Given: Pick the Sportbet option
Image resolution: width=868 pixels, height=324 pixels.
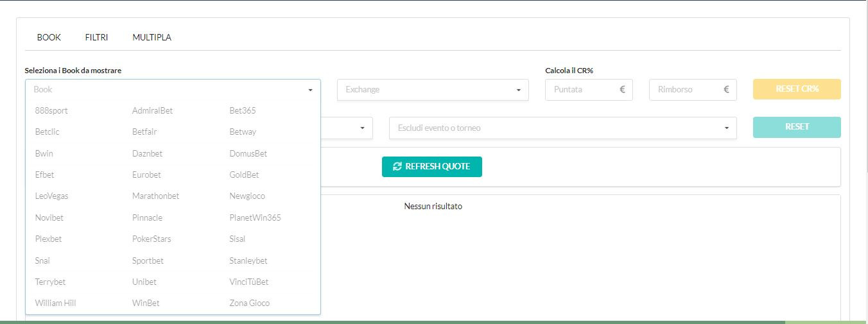Looking at the screenshot, I should (x=148, y=260).
